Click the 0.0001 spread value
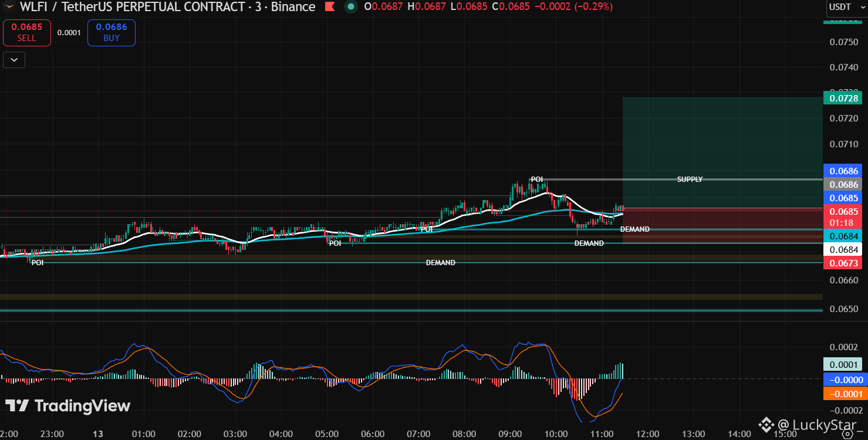Image resolution: width=868 pixels, height=440 pixels. point(69,33)
